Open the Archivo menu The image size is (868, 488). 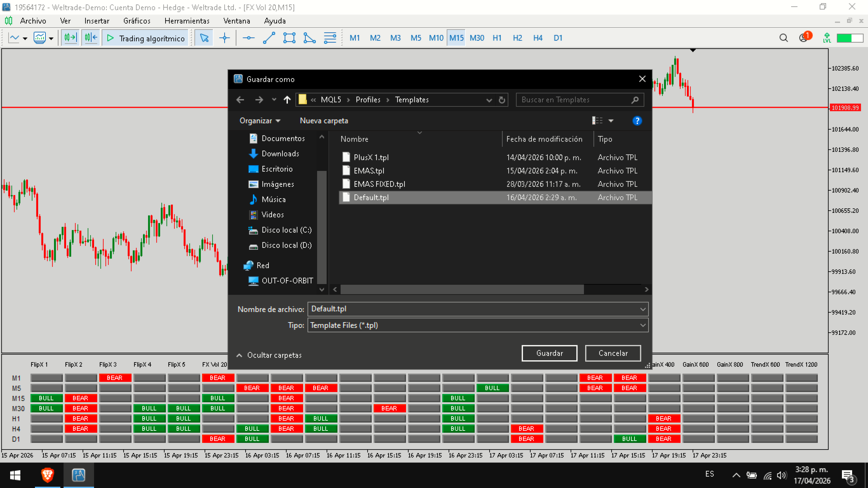pyautogui.click(x=33, y=21)
